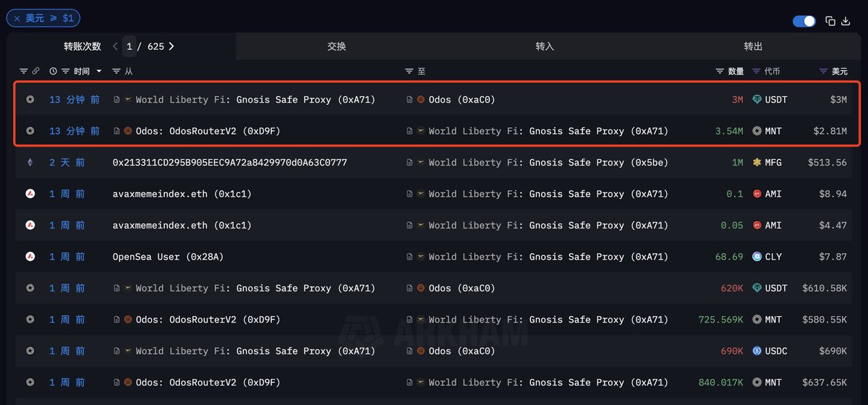This screenshot has height=405, width=868.
Task: Click the 840.017K amount cell
Action: [x=721, y=382]
